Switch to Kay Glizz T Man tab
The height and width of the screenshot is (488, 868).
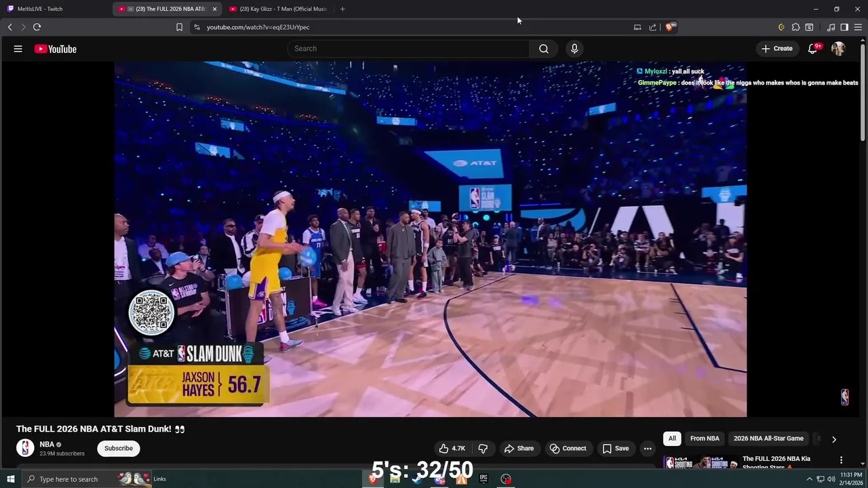click(x=278, y=9)
